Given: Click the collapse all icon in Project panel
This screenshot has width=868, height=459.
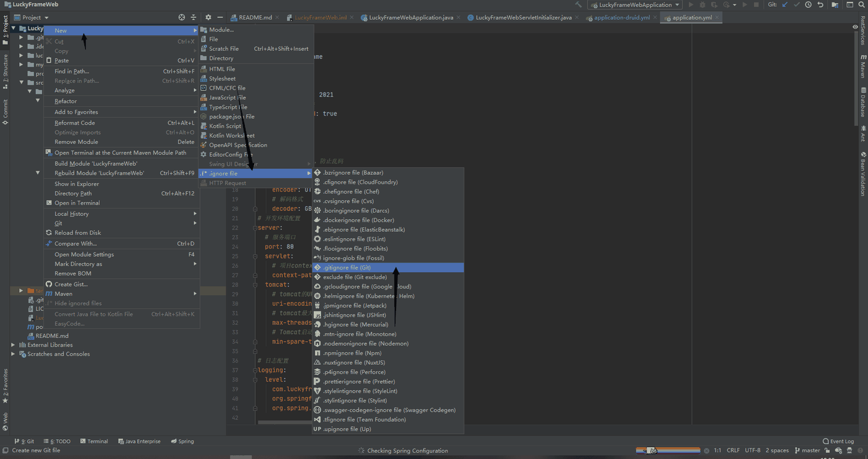Looking at the screenshot, I should point(193,17).
